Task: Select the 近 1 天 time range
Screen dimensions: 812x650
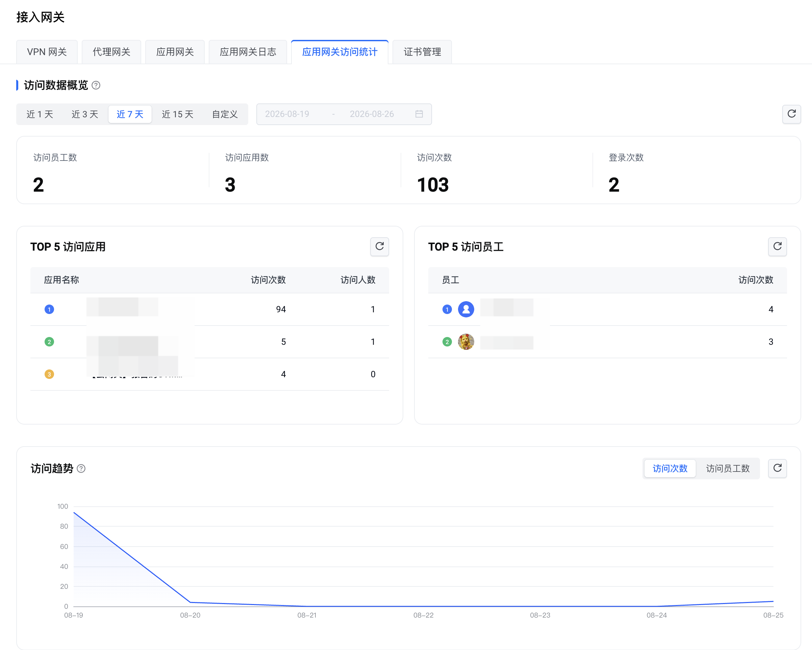Action: [40, 114]
